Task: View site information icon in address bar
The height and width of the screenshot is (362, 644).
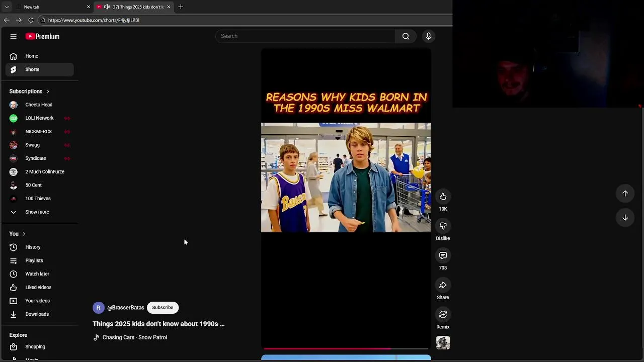Action: click(43, 20)
